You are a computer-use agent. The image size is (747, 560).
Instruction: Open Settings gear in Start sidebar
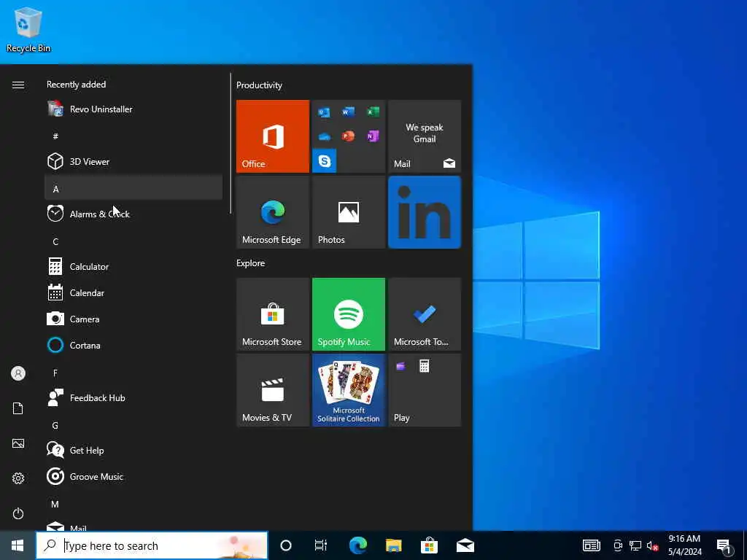[18, 478]
